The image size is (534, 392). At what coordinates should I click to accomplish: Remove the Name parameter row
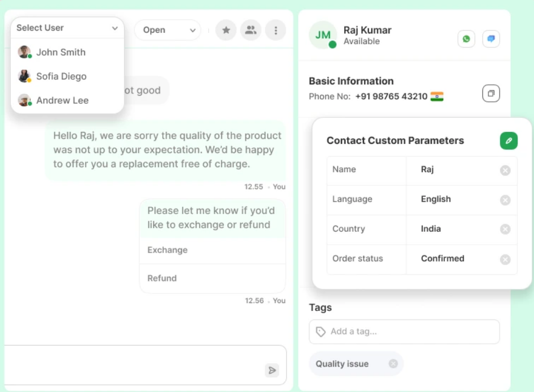click(x=505, y=170)
